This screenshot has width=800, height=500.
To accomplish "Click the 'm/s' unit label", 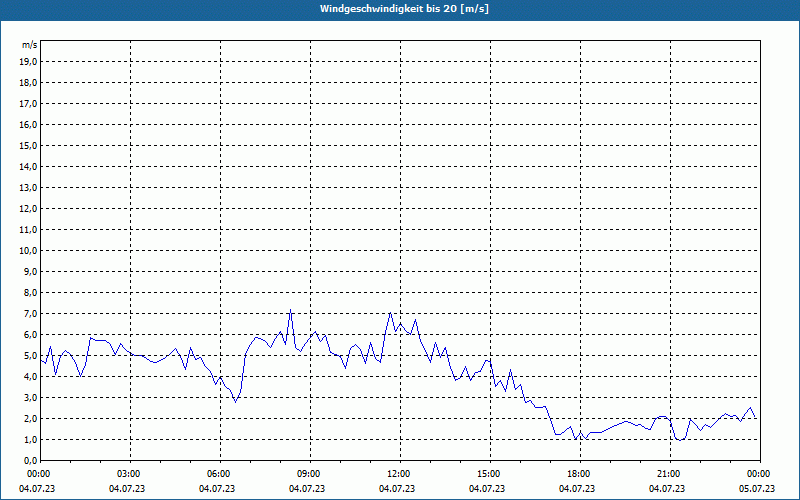I will click(29, 45).
